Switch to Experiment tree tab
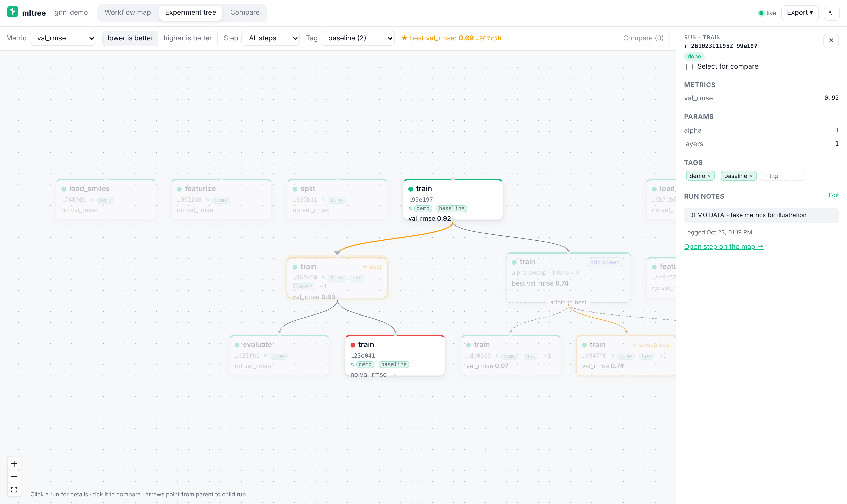This screenshot has width=847, height=504. tap(191, 13)
